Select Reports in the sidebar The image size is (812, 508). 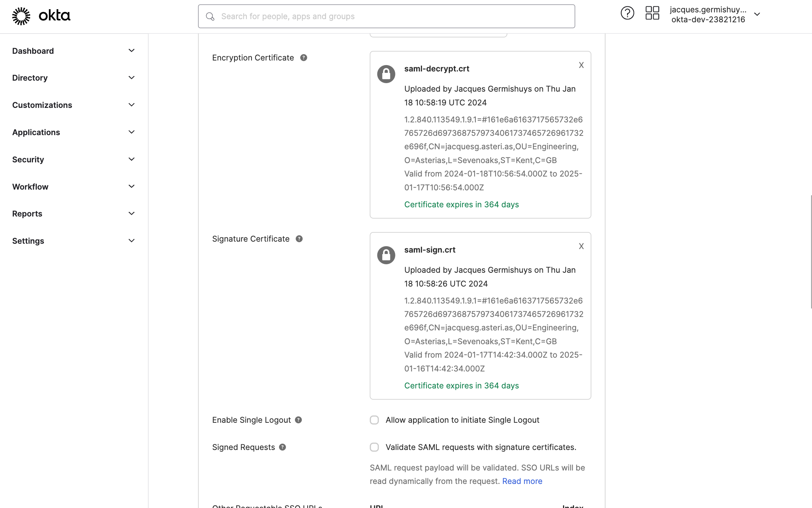click(x=27, y=213)
